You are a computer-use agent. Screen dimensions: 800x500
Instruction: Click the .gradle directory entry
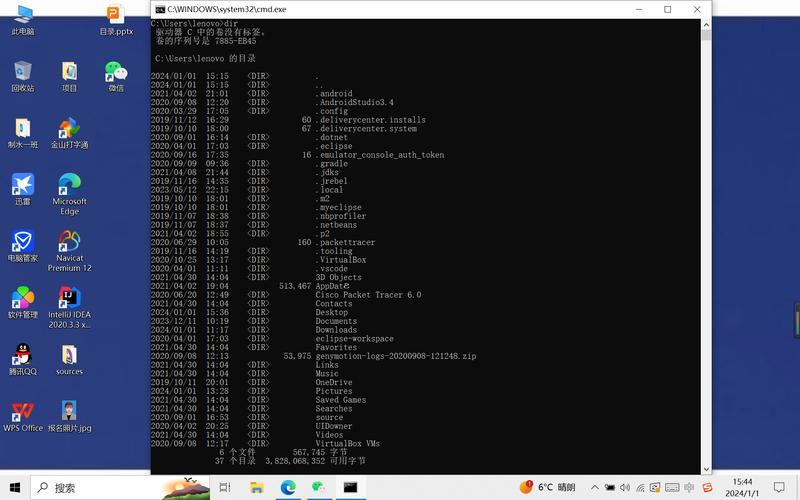click(x=332, y=163)
